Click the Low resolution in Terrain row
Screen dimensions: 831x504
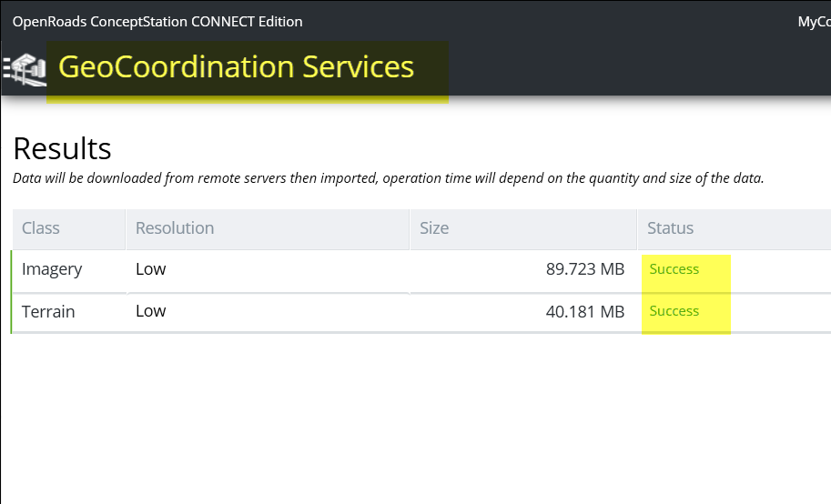(151, 311)
